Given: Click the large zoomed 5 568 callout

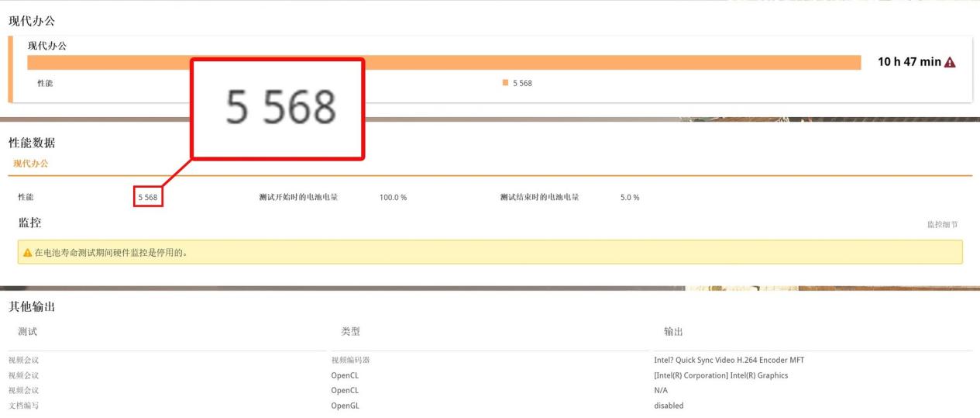Looking at the screenshot, I should click(x=280, y=107).
